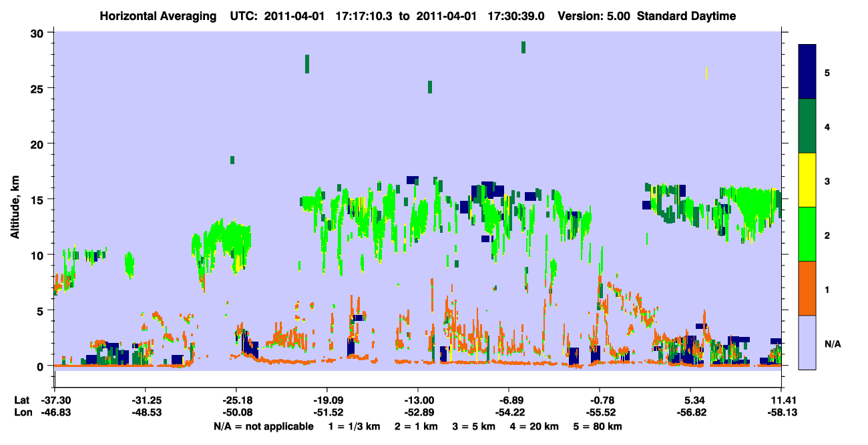Click the latitude value '-31.25'
Image resolution: width=868 pixels, height=445 pixels.
pos(146,400)
